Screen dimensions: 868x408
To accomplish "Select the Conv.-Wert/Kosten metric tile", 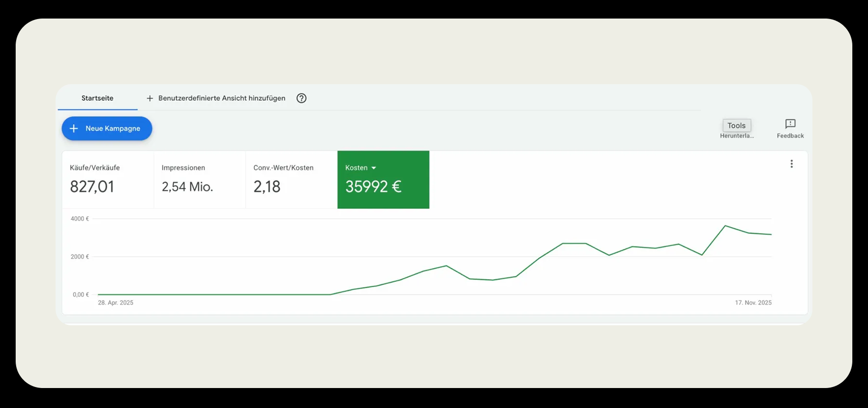I will (291, 180).
